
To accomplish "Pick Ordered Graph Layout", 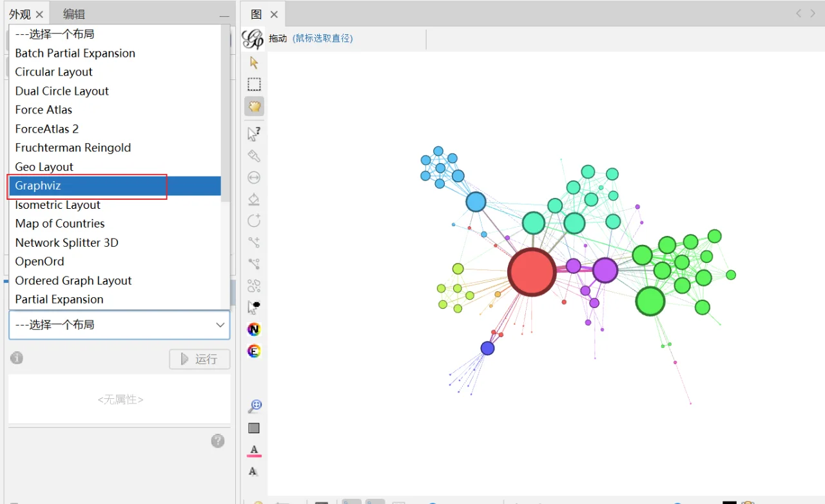I will [115, 280].
